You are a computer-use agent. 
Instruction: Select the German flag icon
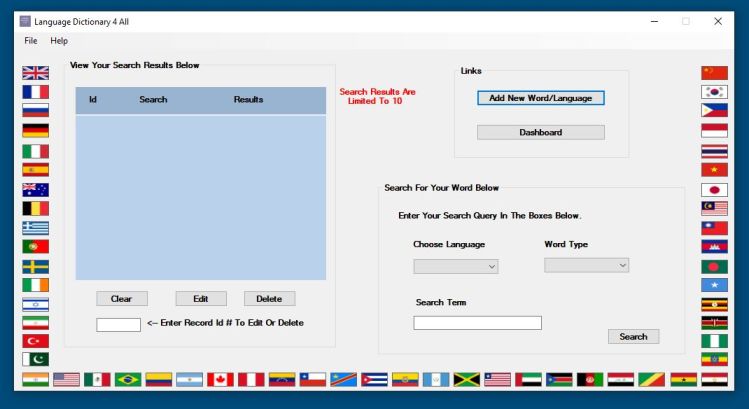[x=35, y=131]
